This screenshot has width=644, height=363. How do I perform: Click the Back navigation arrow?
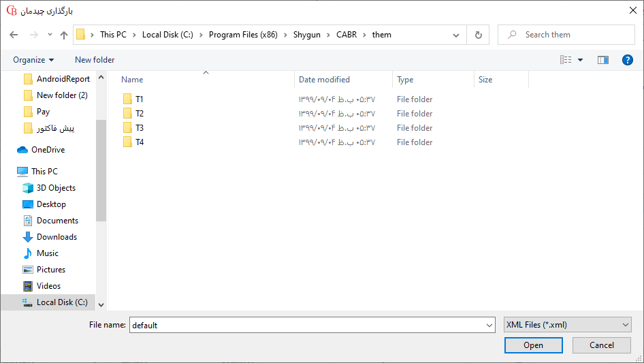[x=14, y=35]
